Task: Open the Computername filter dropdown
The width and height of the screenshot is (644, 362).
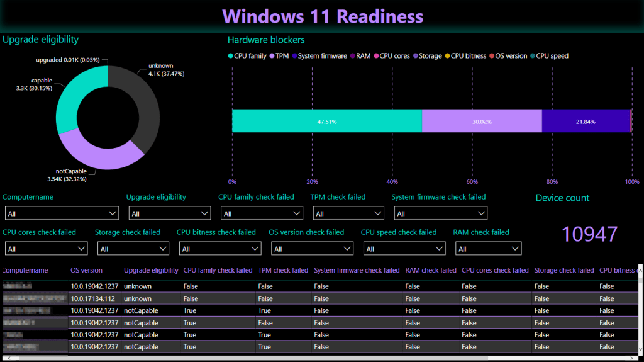Action: [61, 213]
